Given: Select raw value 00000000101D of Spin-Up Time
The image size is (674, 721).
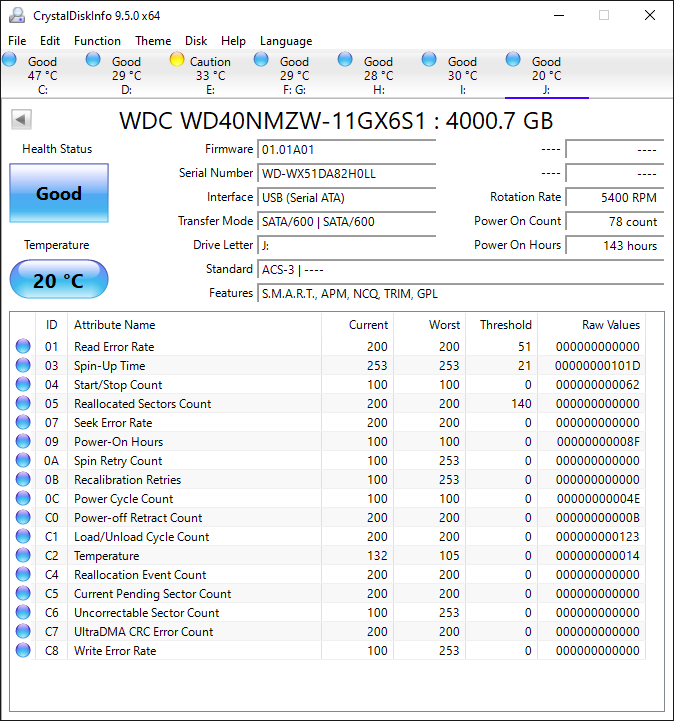Looking at the screenshot, I should click(x=597, y=366).
